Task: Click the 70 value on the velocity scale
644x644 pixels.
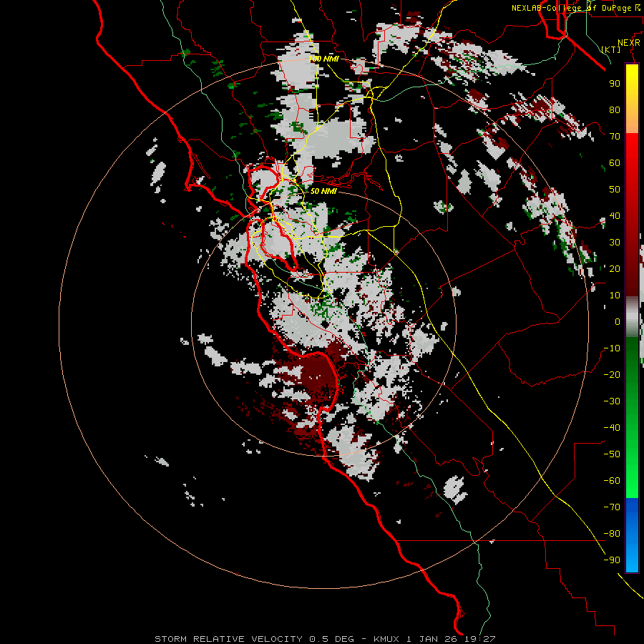Action: (615, 137)
